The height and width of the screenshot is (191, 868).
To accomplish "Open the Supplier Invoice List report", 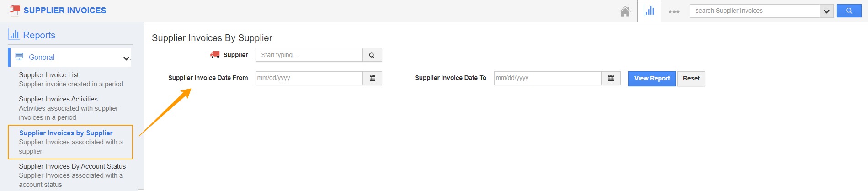I will pyautogui.click(x=49, y=75).
